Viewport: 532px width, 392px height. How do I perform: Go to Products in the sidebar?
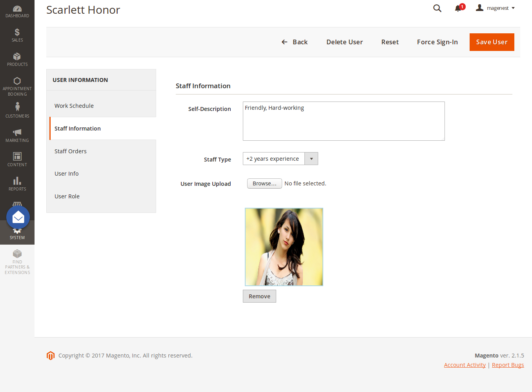(x=17, y=59)
